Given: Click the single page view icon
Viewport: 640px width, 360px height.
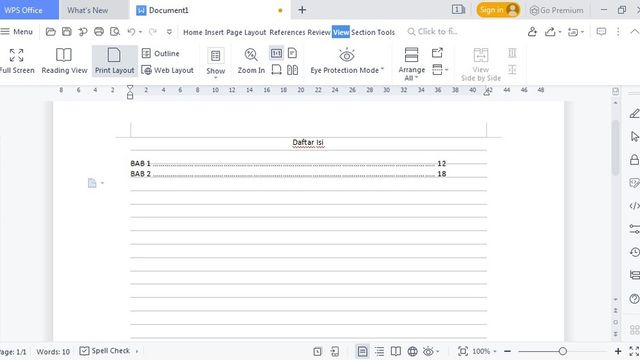Looking at the screenshot, I should tap(292, 53).
